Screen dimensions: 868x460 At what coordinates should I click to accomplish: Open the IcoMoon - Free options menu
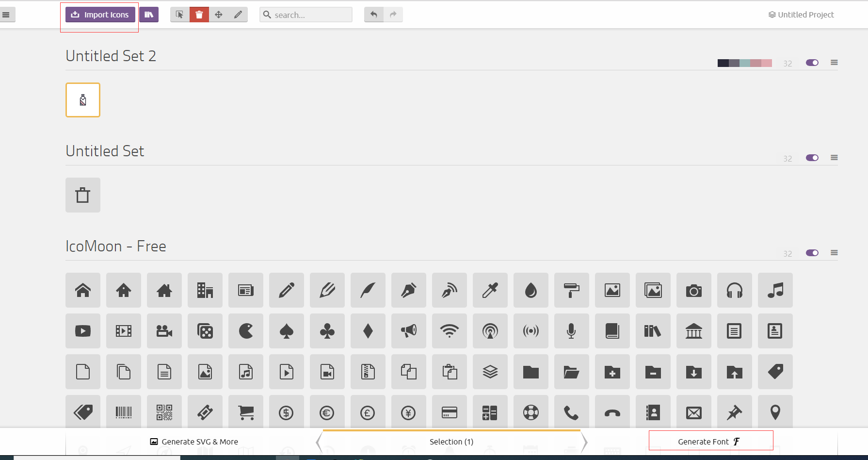click(x=834, y=253)
